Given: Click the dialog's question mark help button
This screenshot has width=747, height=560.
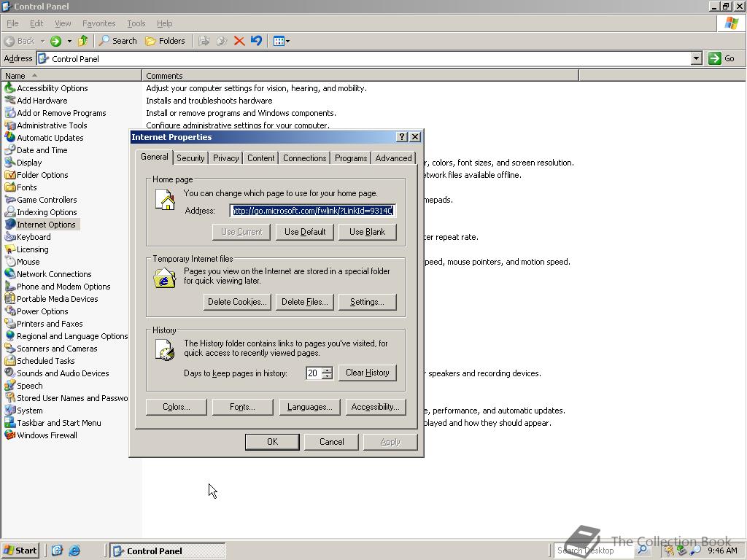Looking at the screenshot, I should (x=402, y=137).
